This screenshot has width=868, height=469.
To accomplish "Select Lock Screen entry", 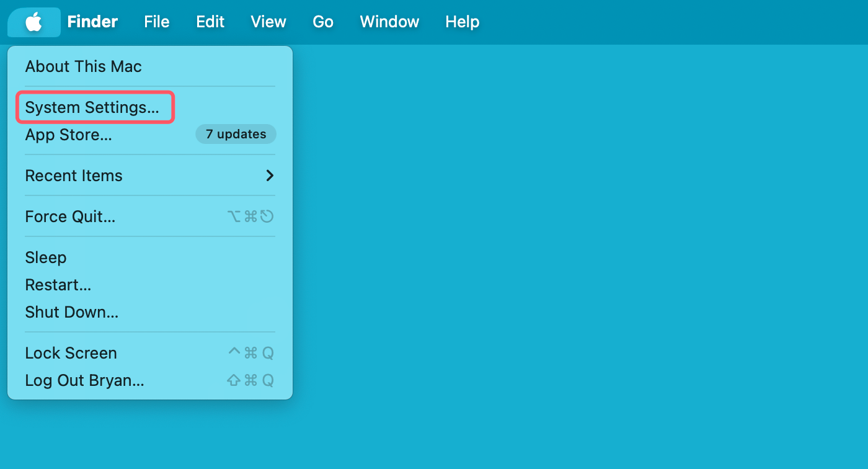I will point(71,353).
